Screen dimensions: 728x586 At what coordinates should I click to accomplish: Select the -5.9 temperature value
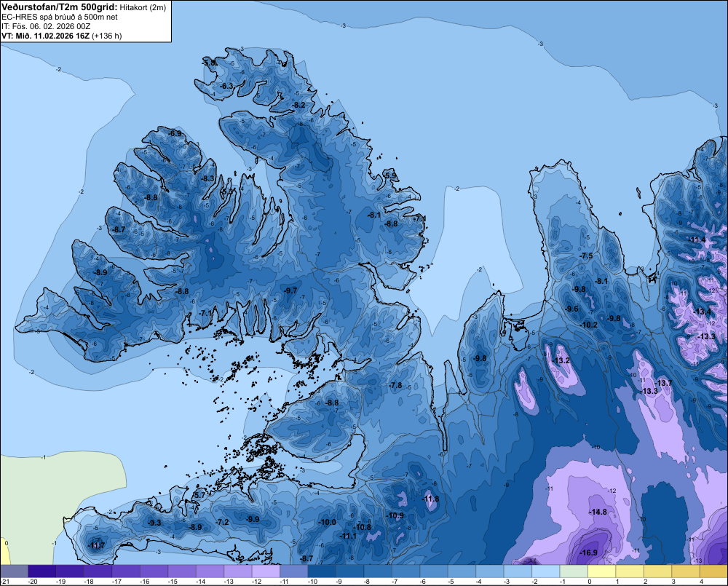(390, 175)
